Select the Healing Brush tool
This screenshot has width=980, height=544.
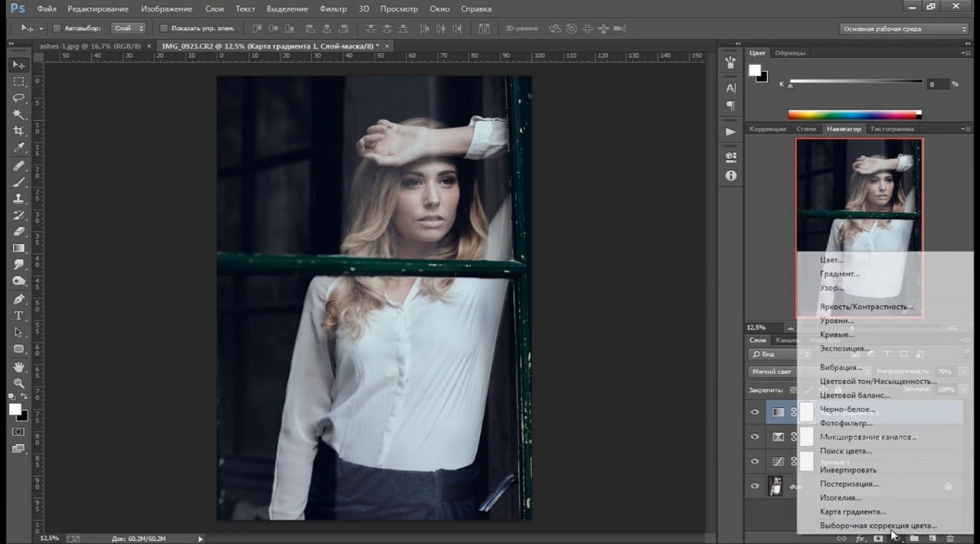(x=19, y=166)
